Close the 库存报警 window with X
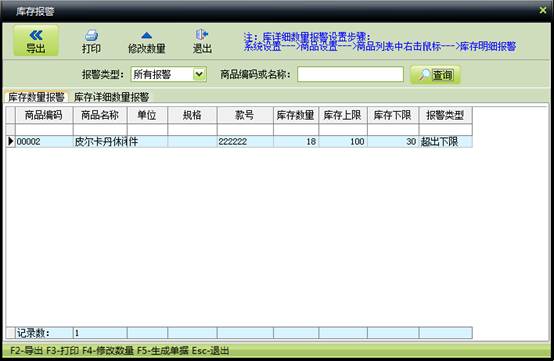This screenshot has height=361, width=554. (543, 11)
